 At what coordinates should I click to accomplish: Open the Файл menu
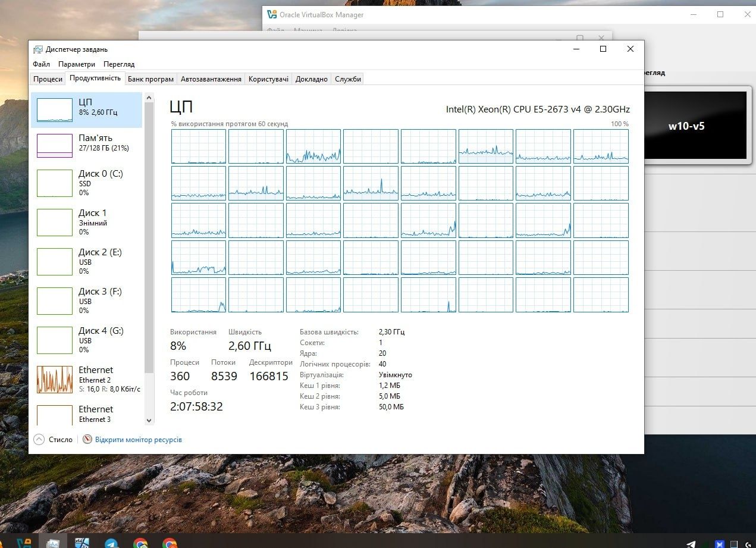(x=41, y=64)
